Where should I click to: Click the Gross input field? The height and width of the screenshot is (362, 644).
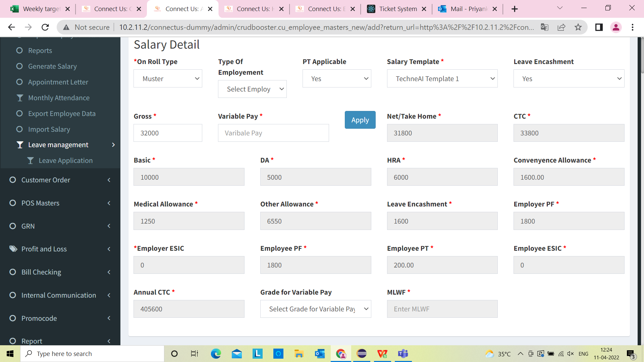(x=168, y=133)
